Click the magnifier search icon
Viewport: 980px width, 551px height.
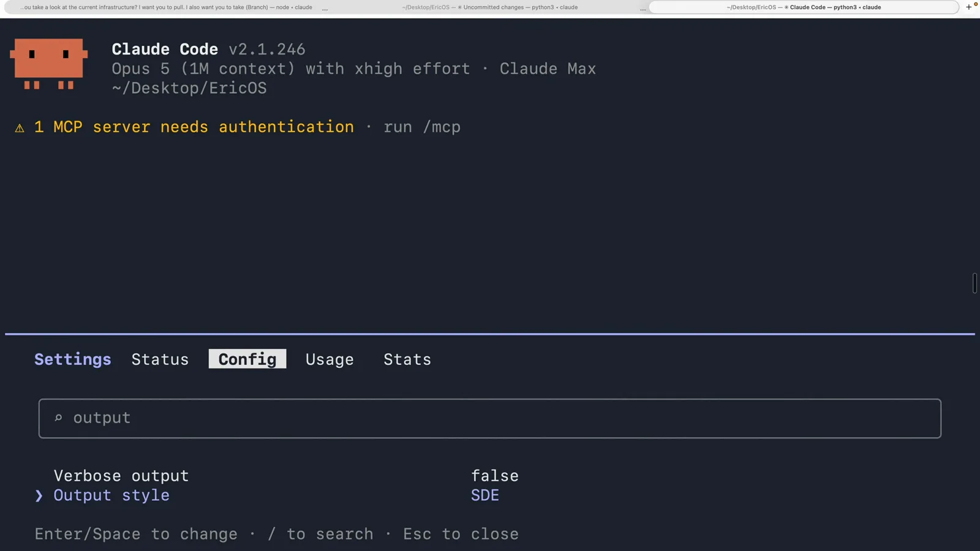point(58,418)
